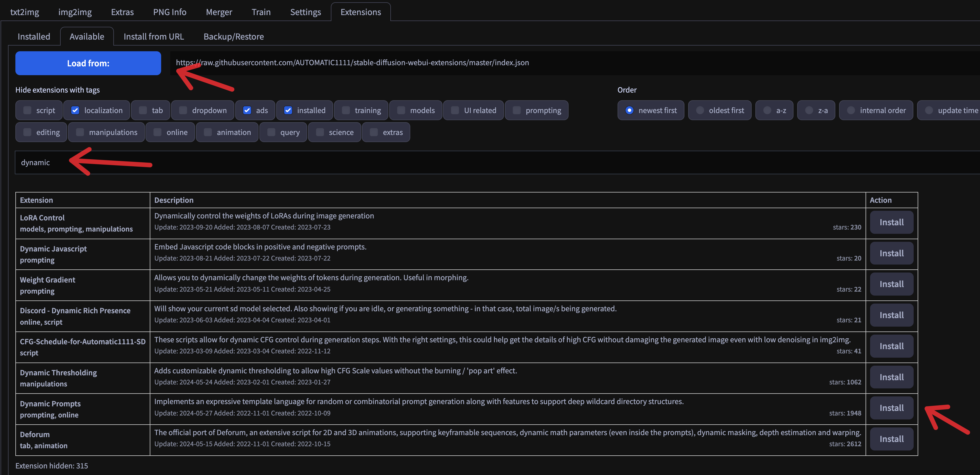
Task: Install the Dynamic Thresholding extension
Action: [891, 377]
